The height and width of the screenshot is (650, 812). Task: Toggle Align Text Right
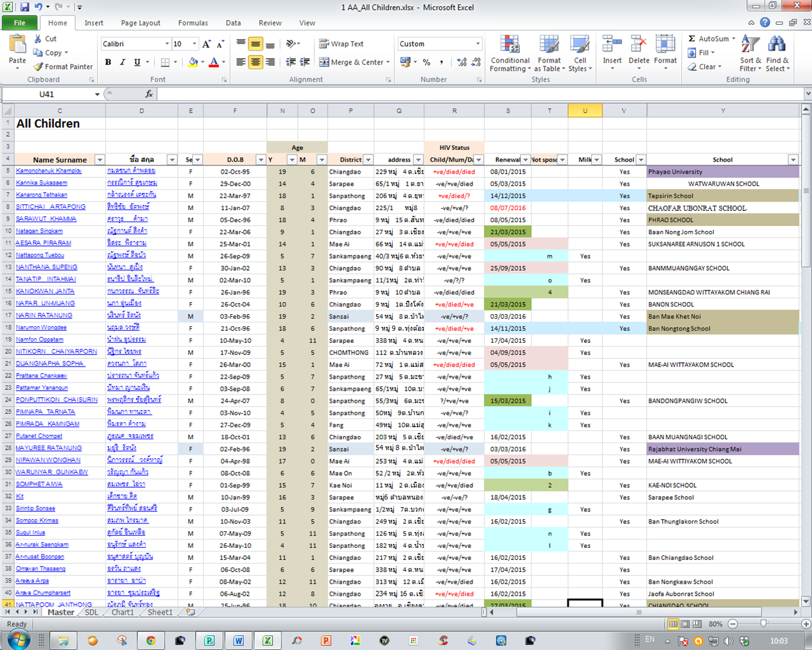click(270, 63)
